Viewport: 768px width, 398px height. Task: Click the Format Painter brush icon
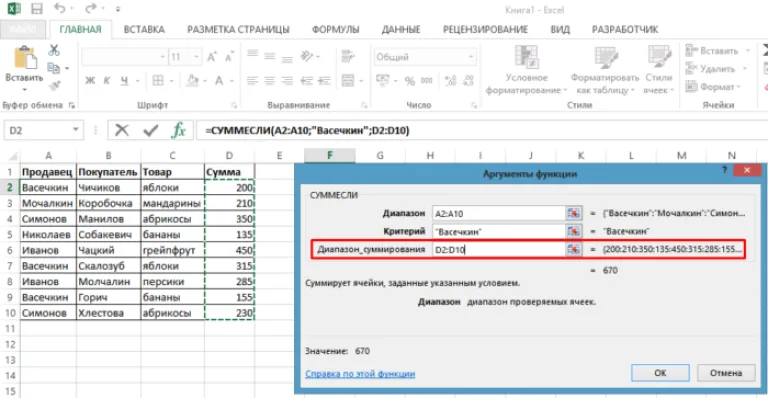54,86
